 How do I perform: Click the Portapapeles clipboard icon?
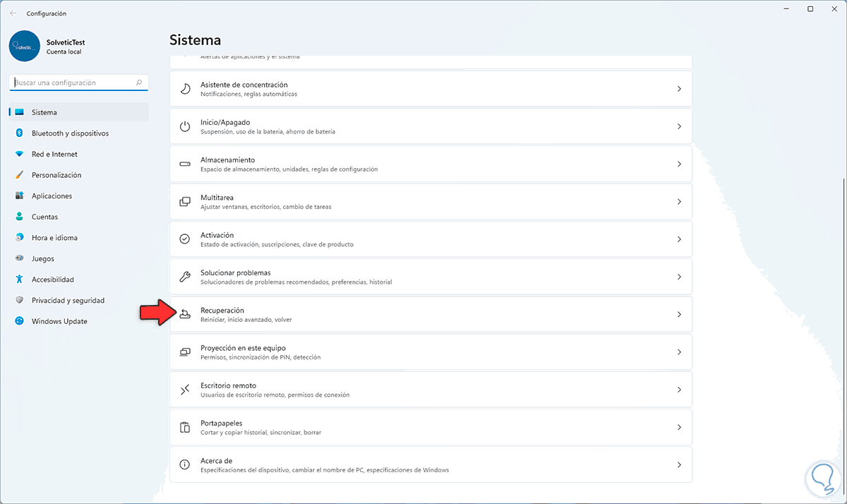click(185, 427)
